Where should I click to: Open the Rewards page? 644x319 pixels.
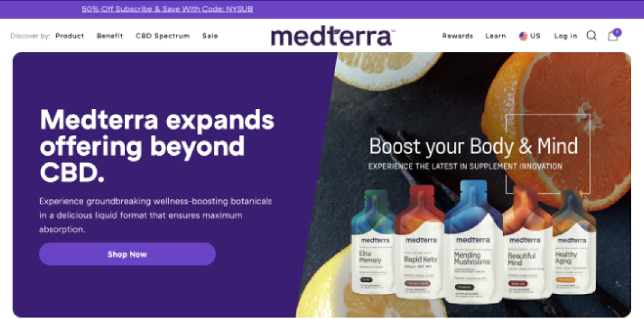[458, 36]
